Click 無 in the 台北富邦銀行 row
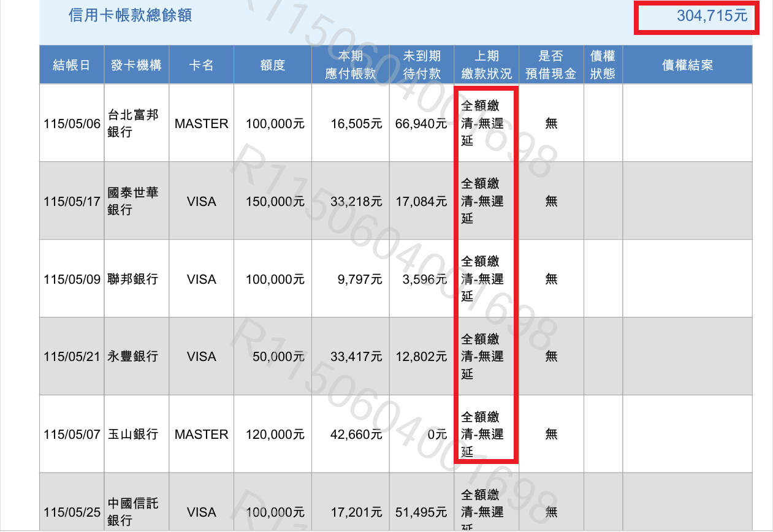The image size is (773, 532). 552,124
